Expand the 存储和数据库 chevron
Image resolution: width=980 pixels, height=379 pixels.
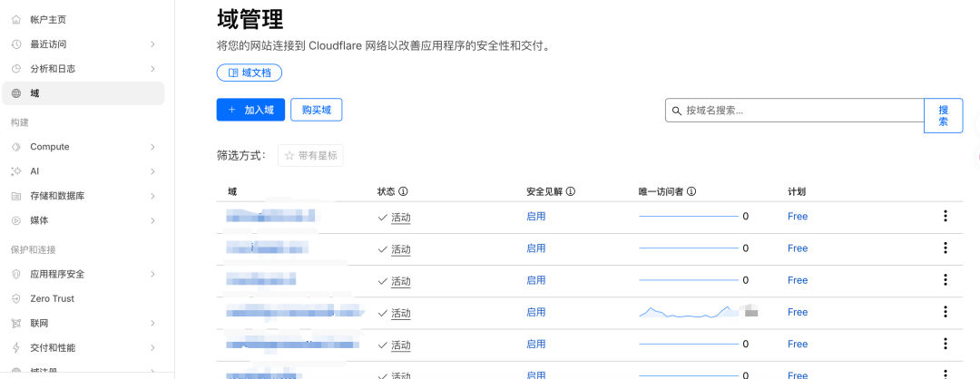pyautogui.click(x=153, y=196)
